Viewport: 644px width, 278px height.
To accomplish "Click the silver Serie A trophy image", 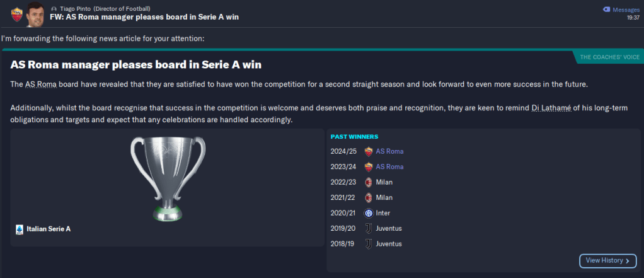I will 167,178.
